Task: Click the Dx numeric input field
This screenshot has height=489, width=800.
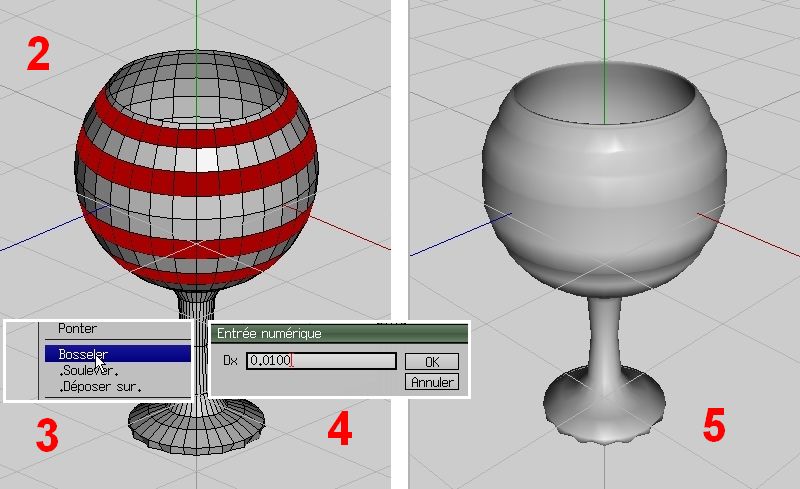Action: [321, 361]
